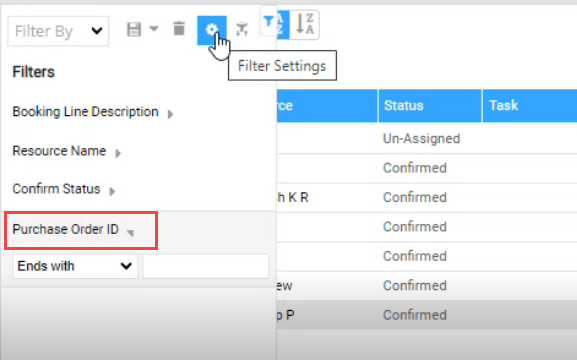Sort ascending with the A-Z icon
577x360 pixels.
283,25
